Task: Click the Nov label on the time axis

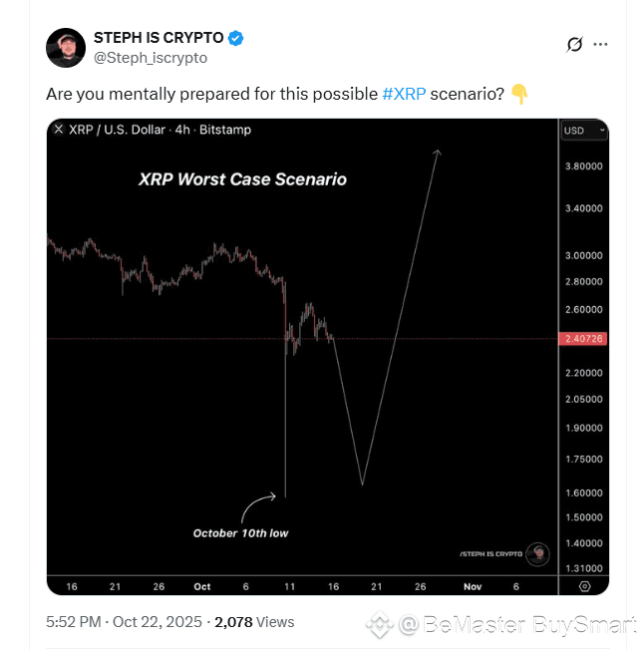Action: coord(473,586)
